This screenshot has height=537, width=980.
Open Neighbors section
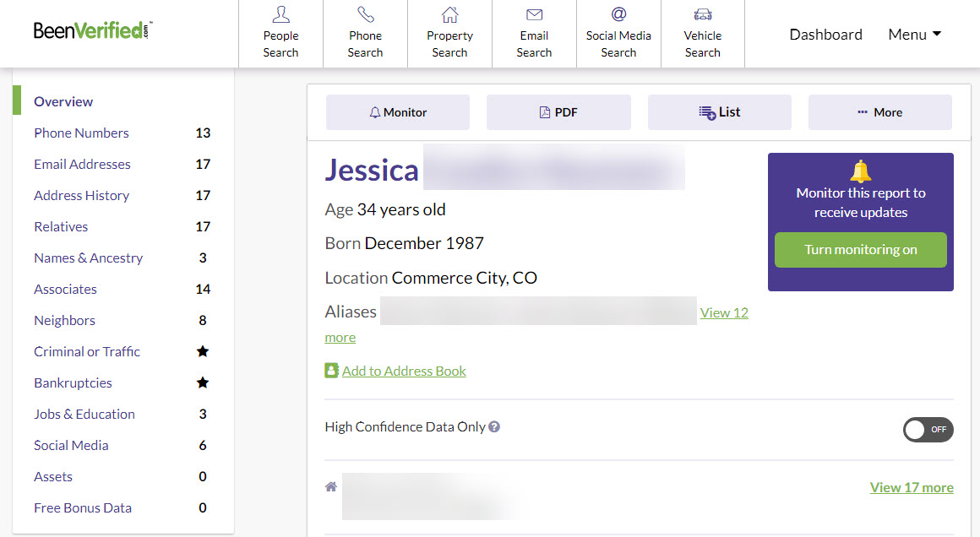pyautogui.click(x=64, y=320)
